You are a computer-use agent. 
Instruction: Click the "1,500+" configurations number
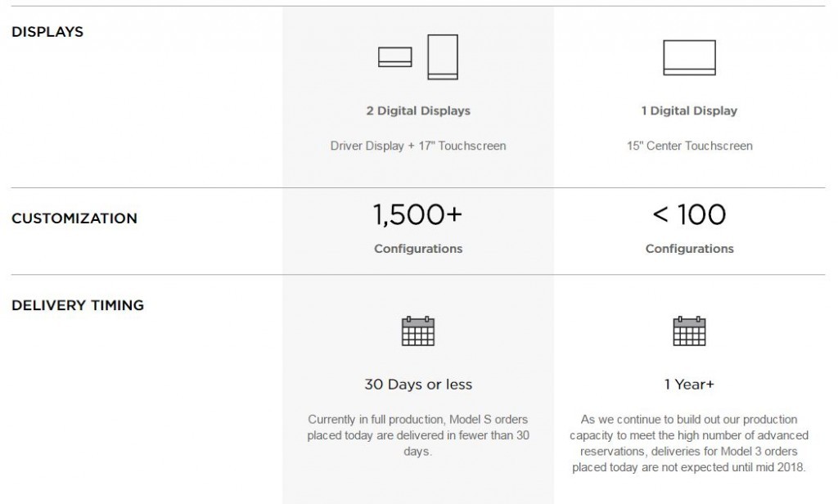point(417,215)
